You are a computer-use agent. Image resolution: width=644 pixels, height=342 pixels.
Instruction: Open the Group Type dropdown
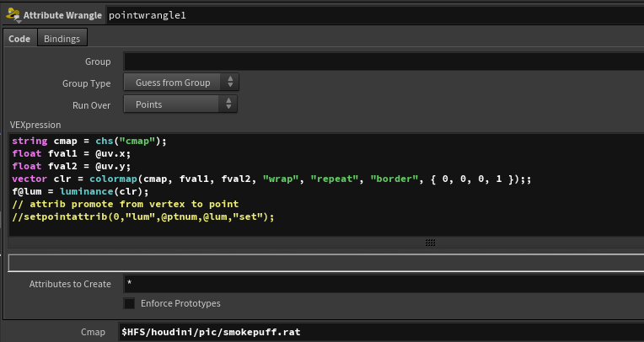181,83
